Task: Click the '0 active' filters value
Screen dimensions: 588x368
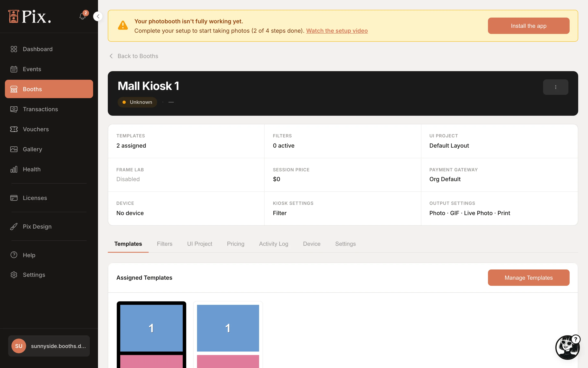Action: (x=284, y=146)
